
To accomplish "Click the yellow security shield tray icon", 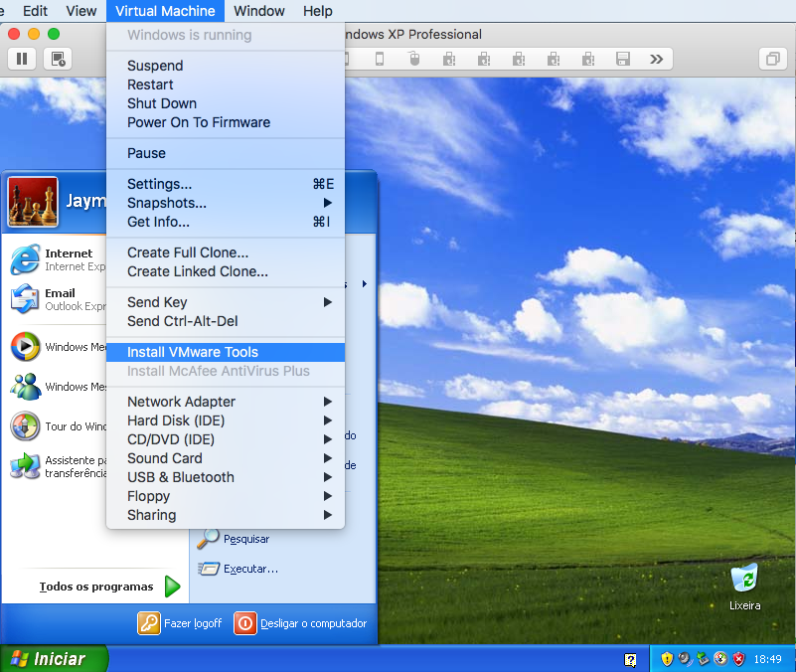I will tap(667, 659).
